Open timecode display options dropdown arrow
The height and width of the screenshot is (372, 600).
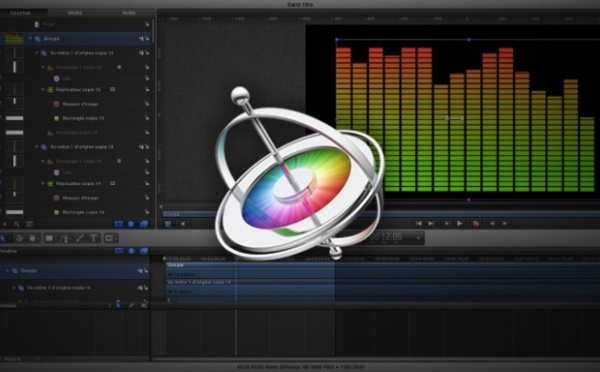point(418,238)
